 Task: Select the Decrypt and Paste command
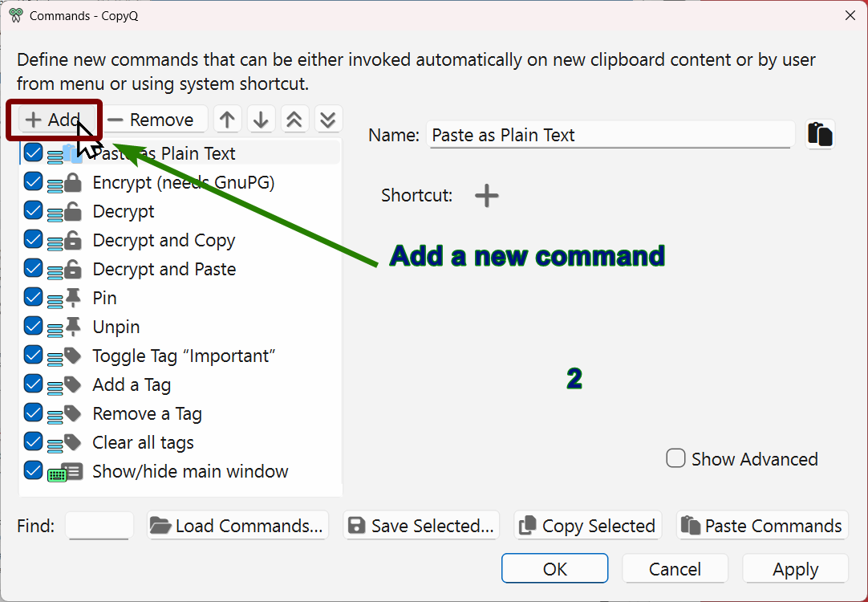point(164,269)
